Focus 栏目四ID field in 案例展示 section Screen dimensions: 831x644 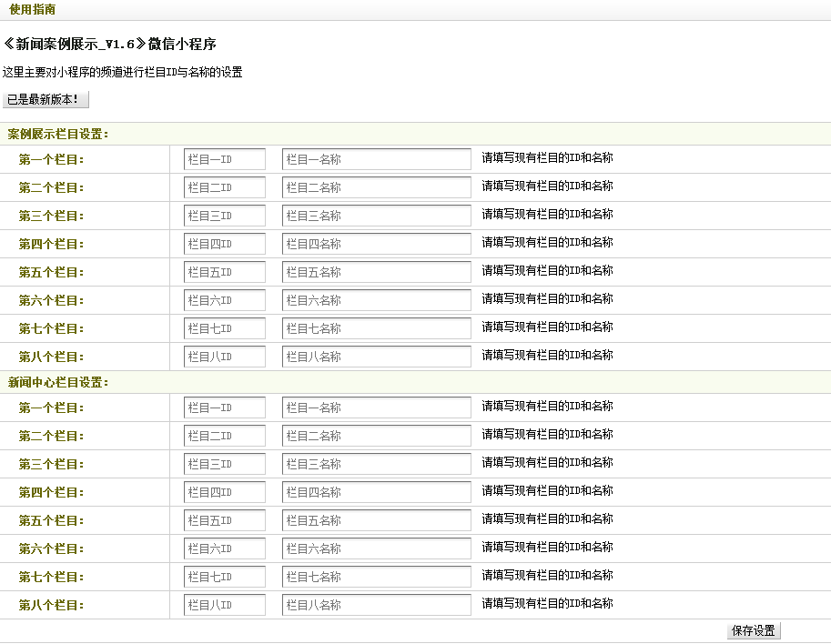[225, 245]
